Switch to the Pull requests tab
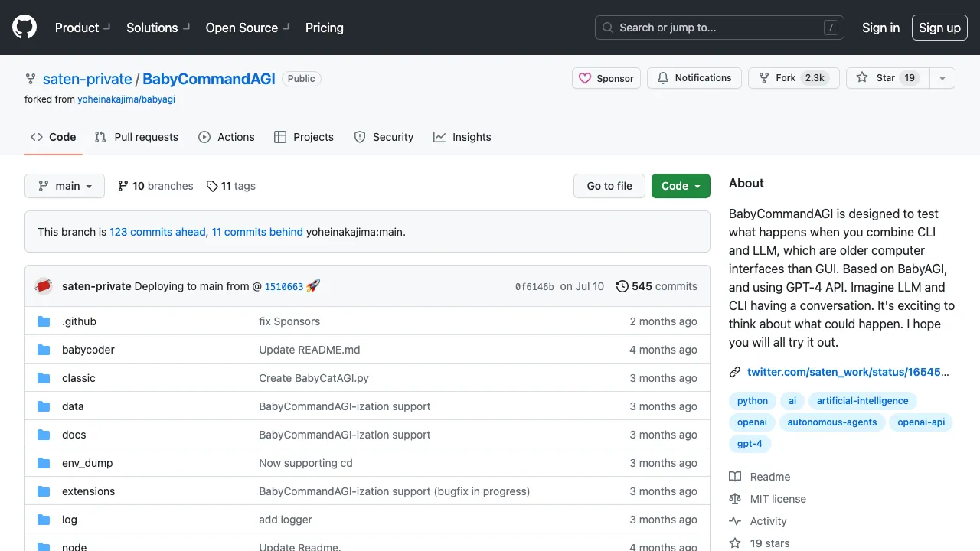 point(136,137)
